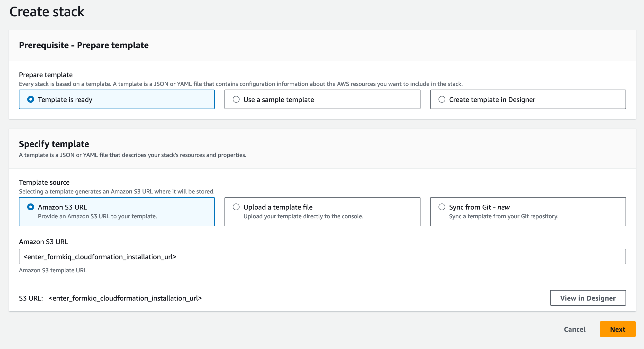Choose 'Use a sample template' option
Viewport: 644px width, 349px height.
[x=322, y=99]
